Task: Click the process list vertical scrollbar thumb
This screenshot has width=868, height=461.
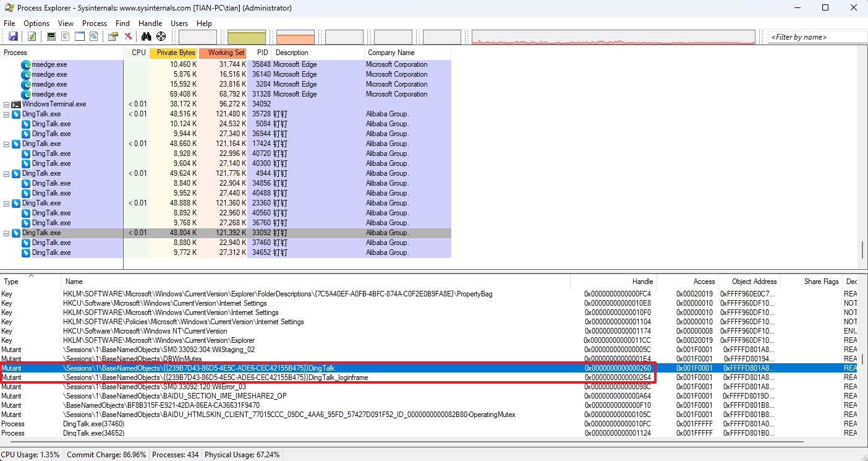Action: (x=863, y=250)
